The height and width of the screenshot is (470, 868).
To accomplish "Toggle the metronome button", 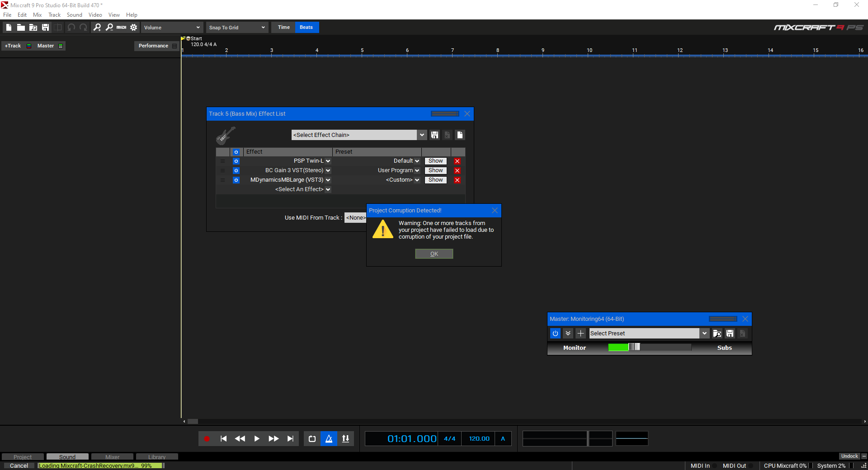I will point(329,439).
